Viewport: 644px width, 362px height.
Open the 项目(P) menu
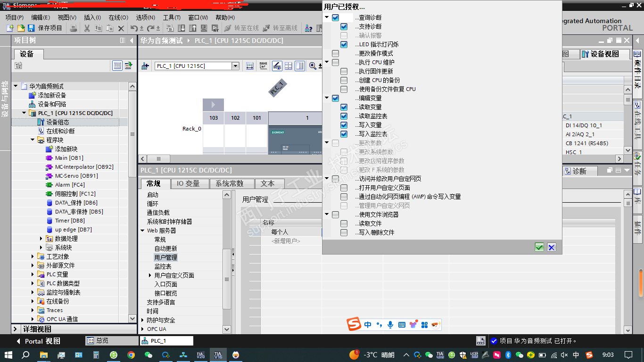(x=14, y=17)
